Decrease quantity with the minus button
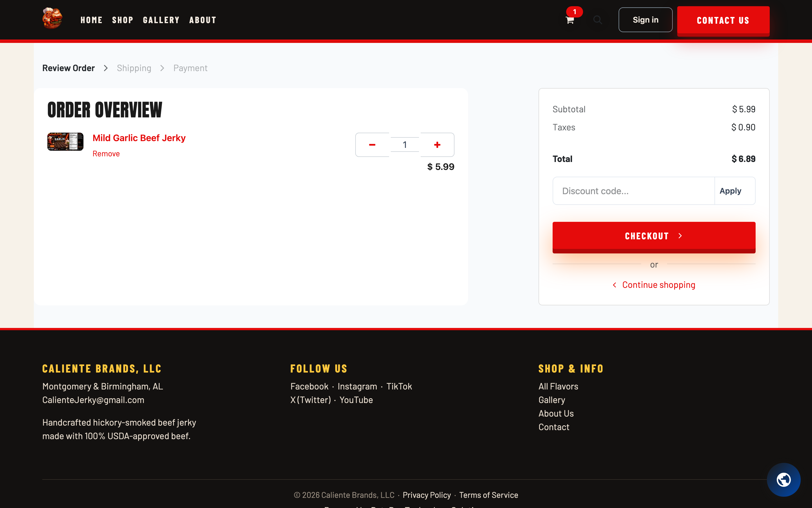Image resolution: width=812 pixels, height=508 pixels. [x=372, y=145]
